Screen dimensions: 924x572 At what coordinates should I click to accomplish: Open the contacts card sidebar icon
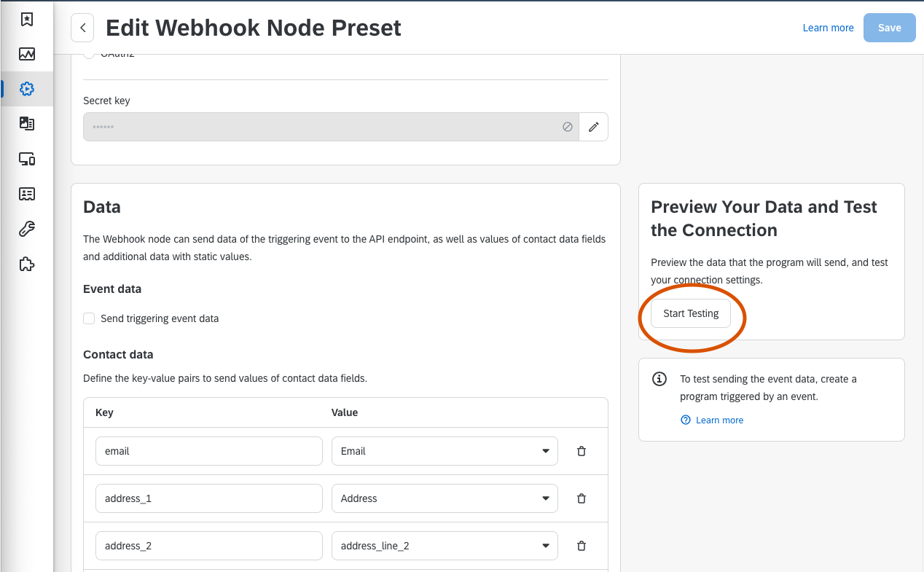[27, 194]
